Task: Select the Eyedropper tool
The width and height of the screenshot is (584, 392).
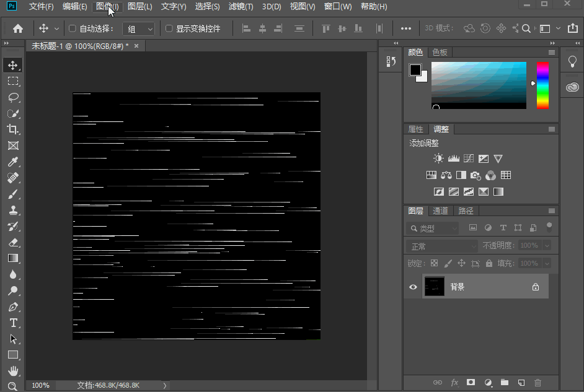Action: pyautogui.click(x=13, y=162)
